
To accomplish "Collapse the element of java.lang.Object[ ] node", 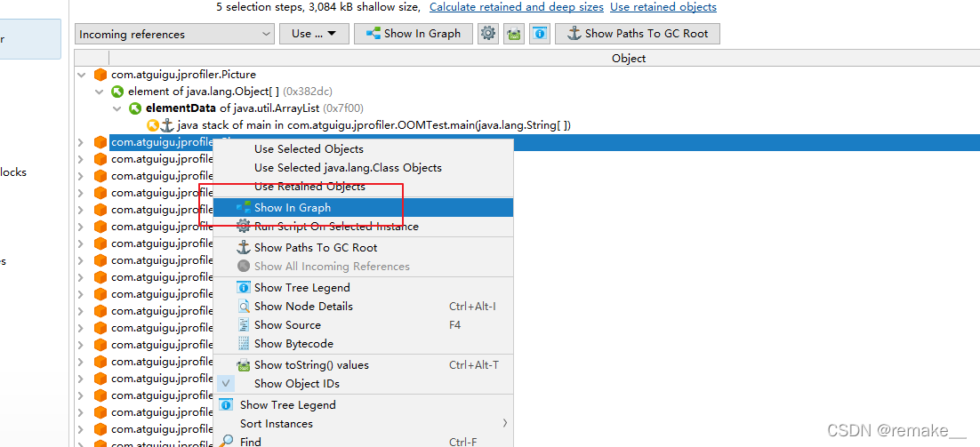I will pyautogui.click(x=98, y=92).
